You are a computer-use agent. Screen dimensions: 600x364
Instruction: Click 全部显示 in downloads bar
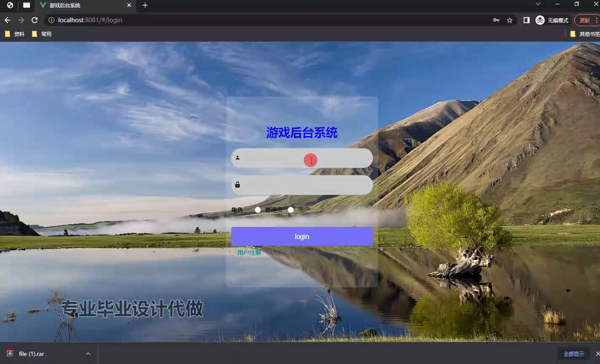tap(574, 354)
